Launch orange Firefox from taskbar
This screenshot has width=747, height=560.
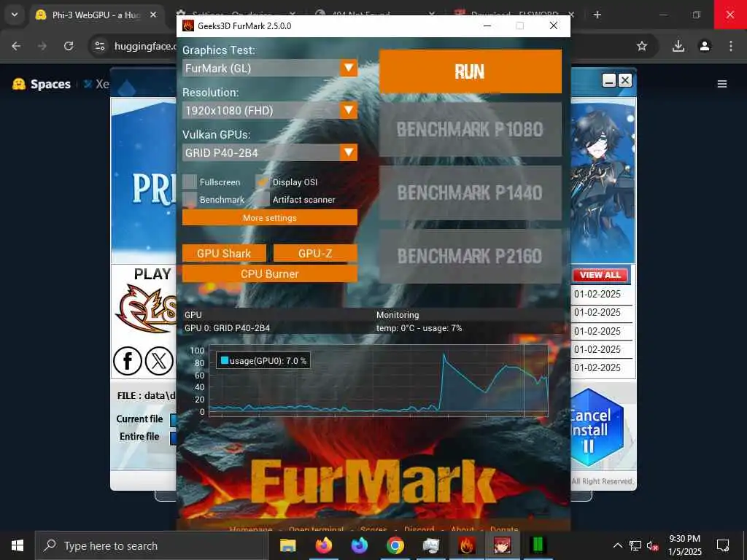[324, 545]
